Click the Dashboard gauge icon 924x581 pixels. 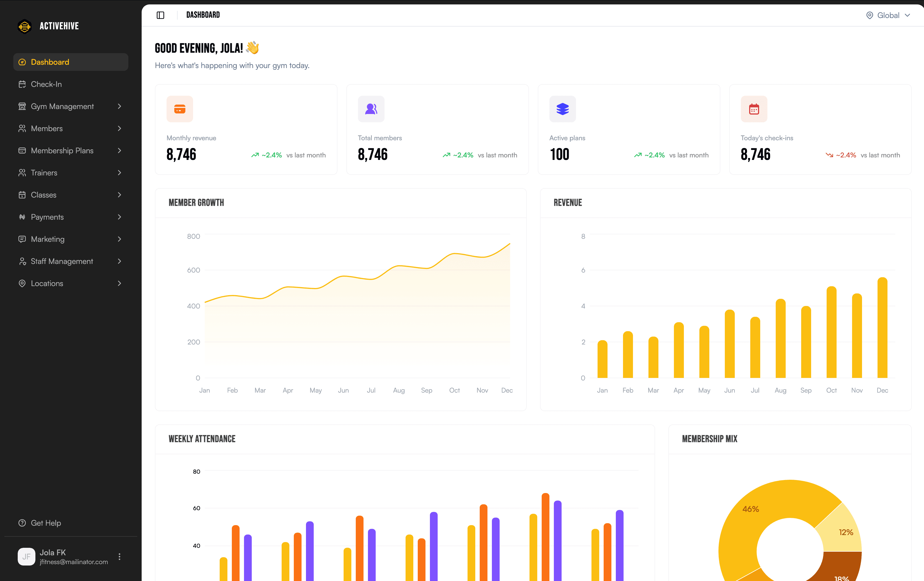pyautogui.click(x=22, y=62)
